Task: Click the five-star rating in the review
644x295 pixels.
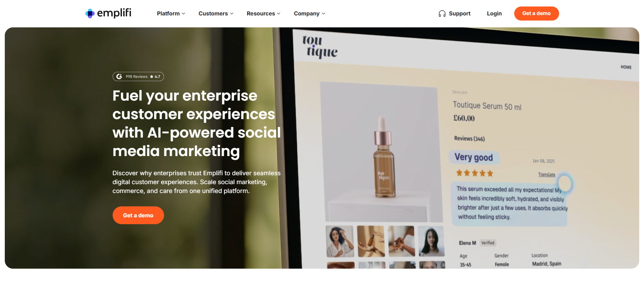Action: tap(475, 173)
